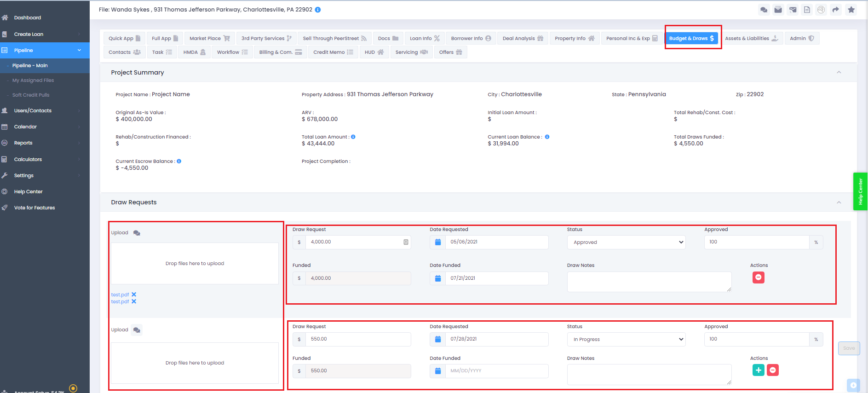Open the Credit Memo tab
Viewport: 868px width, 393px height.
(333, 52)
